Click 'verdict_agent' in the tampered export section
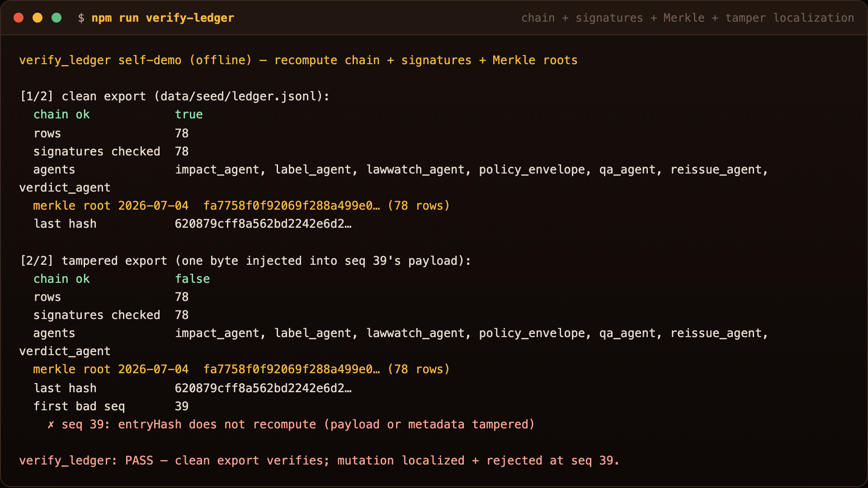The image size is (868, 488). click(x=65, y=352)
